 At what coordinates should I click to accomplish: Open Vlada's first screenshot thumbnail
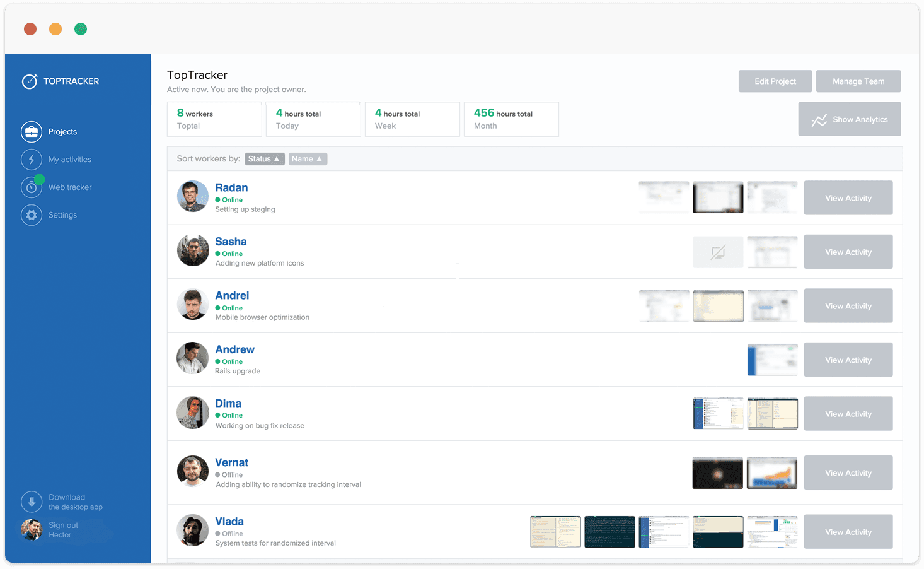(555, 531)
